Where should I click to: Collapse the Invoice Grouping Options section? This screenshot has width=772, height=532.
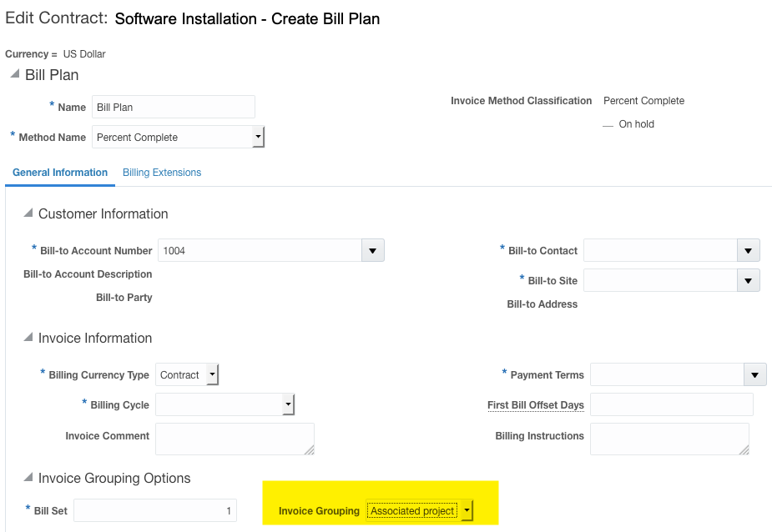click(x=28, y=479)
